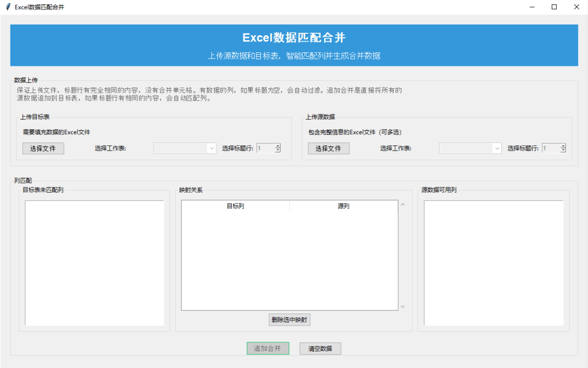Minimize the Excel数据匹配合并 window

(x=532, y=7)
